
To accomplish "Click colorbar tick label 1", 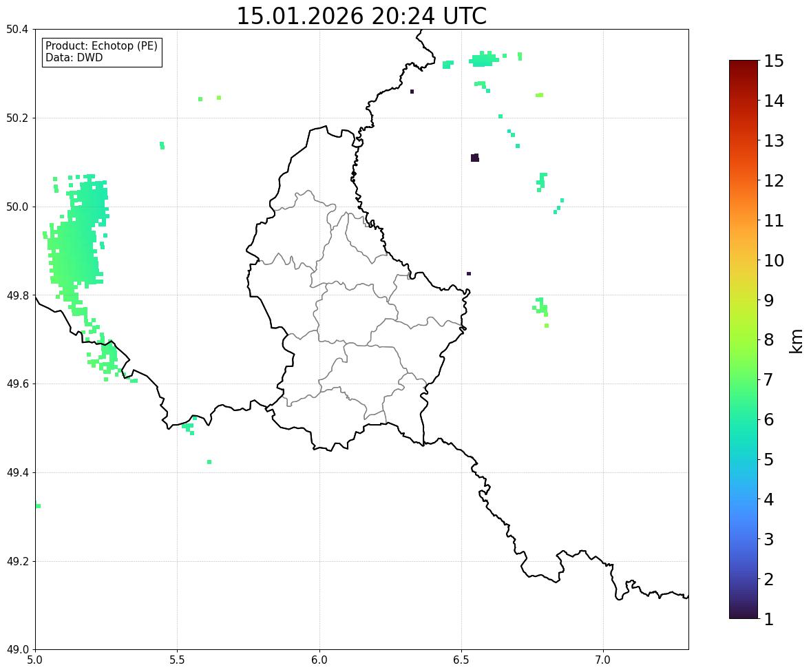I will click(x=768, y=619).
